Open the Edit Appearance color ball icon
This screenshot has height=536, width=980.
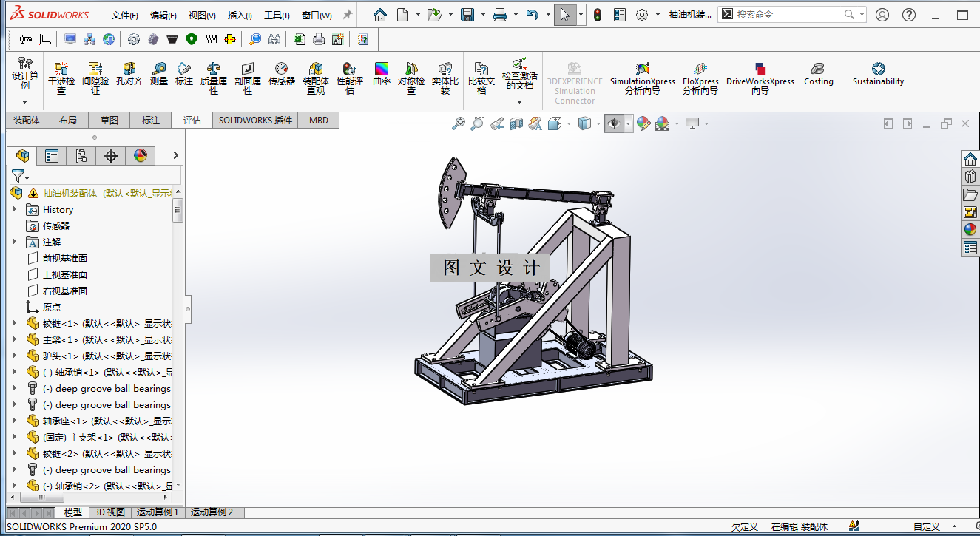point(643,123)
